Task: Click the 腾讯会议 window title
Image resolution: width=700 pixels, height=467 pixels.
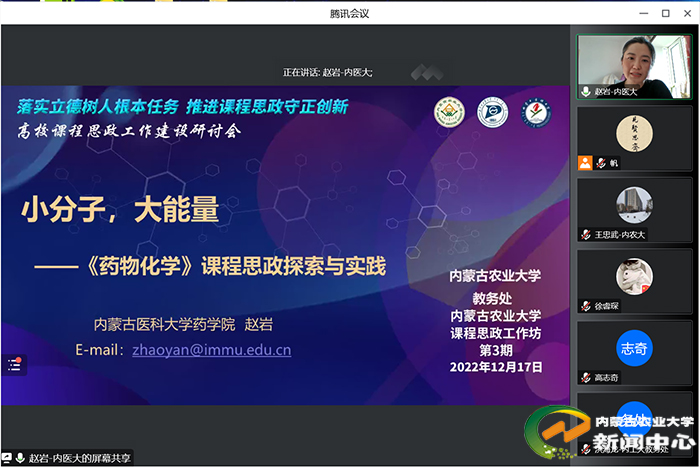Action: point(350,14)
